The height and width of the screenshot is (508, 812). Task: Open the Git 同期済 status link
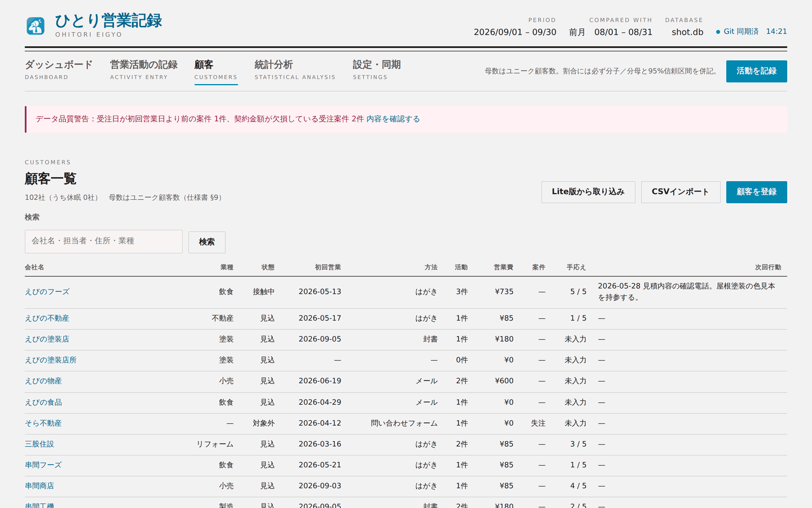tap(741, 32)
